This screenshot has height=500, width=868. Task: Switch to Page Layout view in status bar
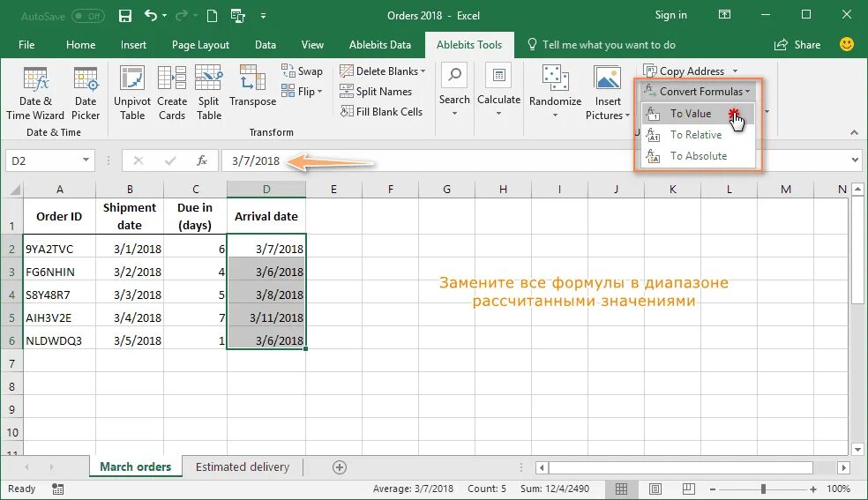point(655,489)
